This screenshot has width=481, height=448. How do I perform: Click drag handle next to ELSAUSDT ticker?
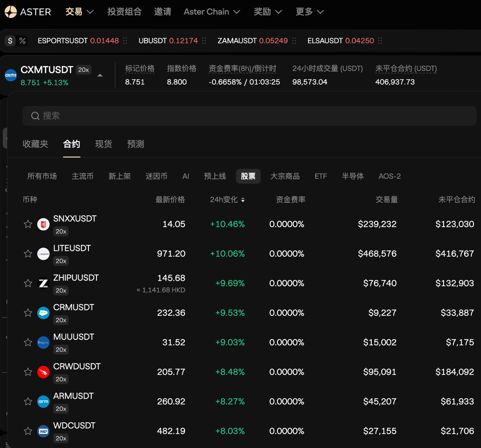pos(380,41)
